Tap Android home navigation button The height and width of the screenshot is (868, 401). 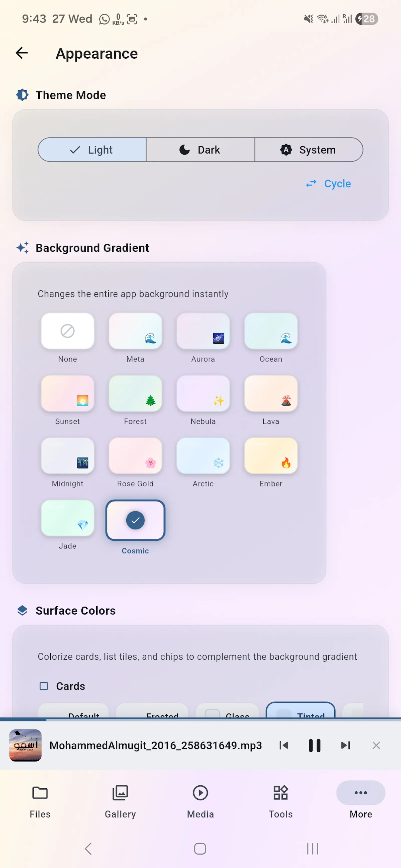tap(200, 848)
